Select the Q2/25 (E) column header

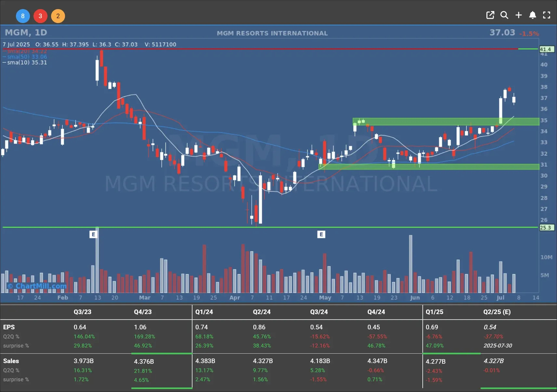[x=497, y=312]
